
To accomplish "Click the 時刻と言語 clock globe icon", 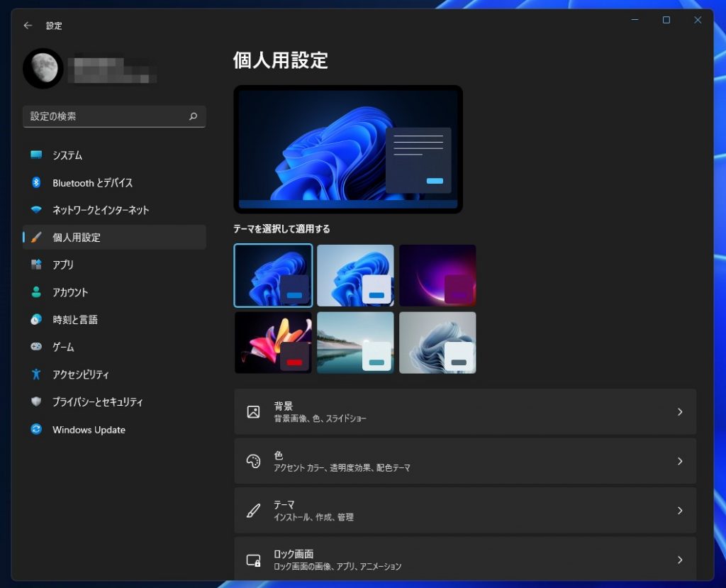I will click(36, 320).
